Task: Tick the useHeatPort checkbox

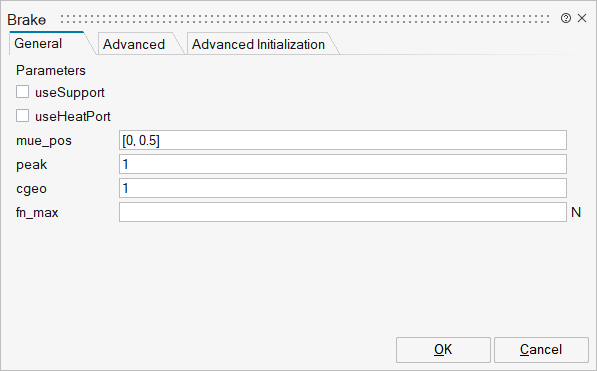Action: click(x=22, y=116)
